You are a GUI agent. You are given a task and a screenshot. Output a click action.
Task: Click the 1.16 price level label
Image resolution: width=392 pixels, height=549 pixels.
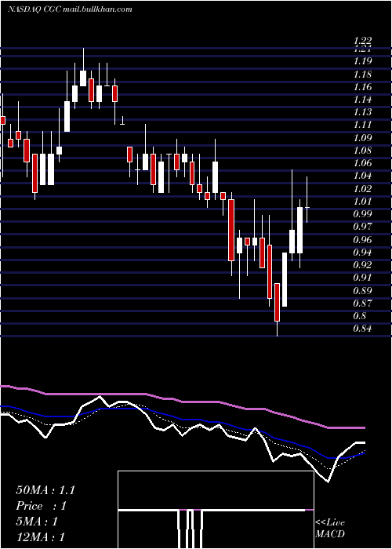362,87
